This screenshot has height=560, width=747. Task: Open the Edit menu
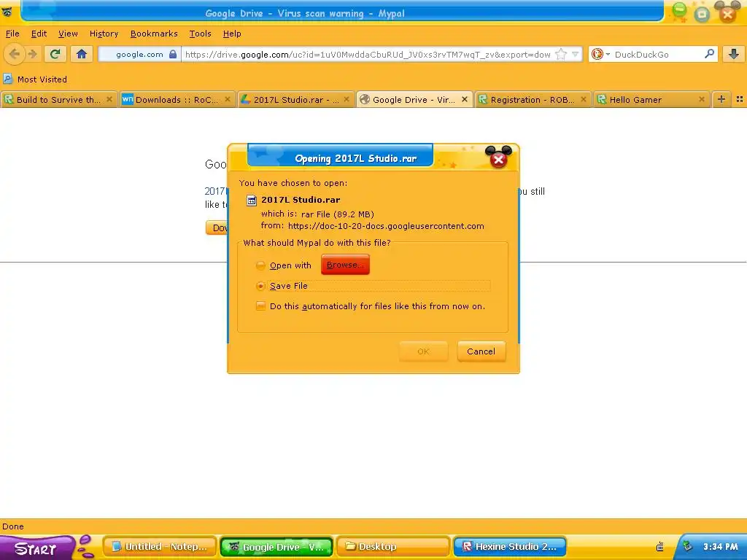pyautogui.click(x=39, y=34)
